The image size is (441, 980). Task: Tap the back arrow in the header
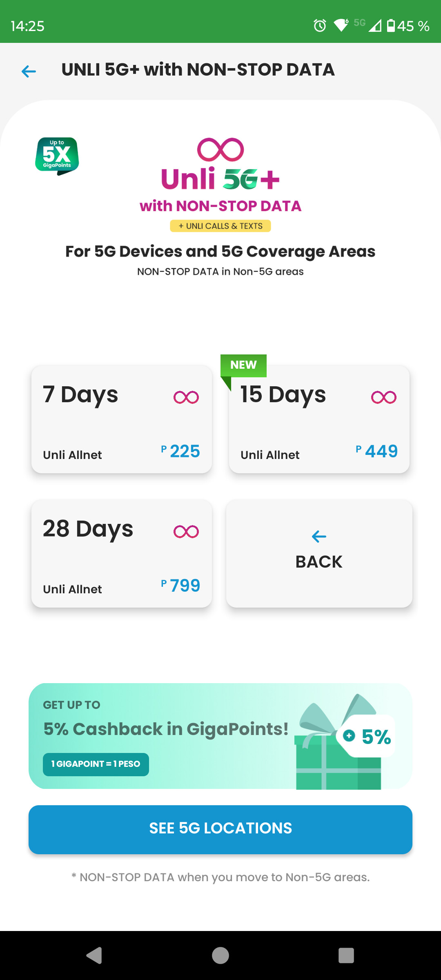click(29, 71)
